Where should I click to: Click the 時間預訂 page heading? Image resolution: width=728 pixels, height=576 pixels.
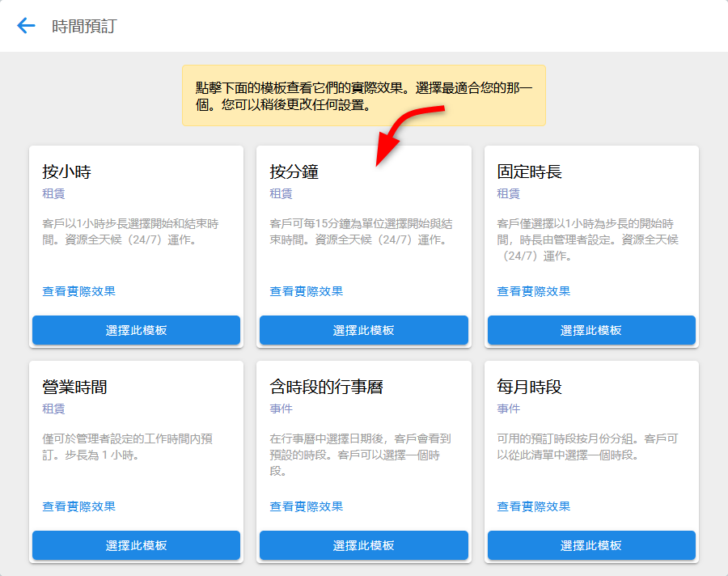click(83, 26)
